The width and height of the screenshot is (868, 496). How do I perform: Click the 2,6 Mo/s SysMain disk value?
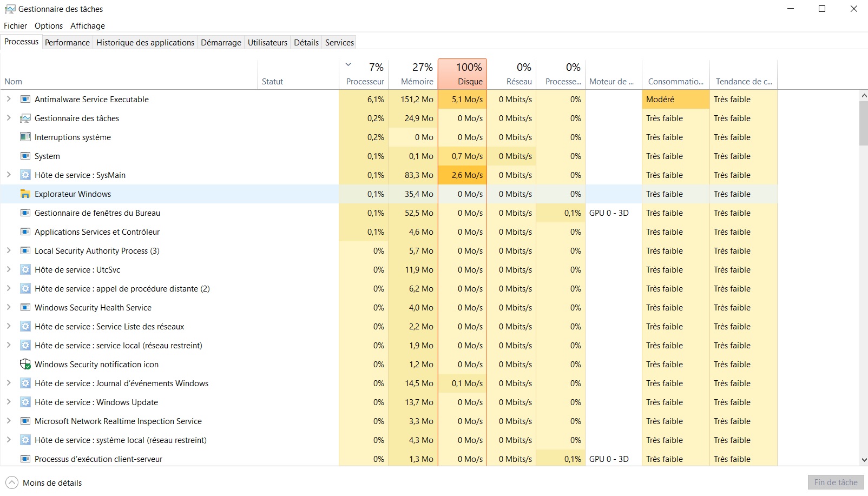467,175
